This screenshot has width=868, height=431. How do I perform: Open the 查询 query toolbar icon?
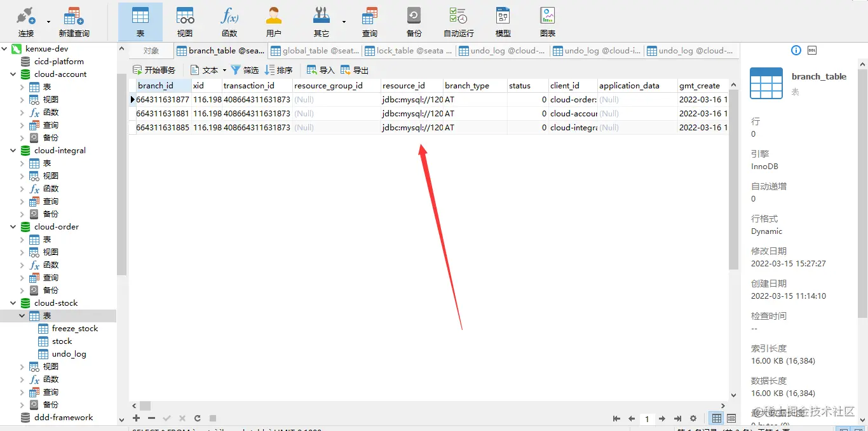(x=369, y=22)
